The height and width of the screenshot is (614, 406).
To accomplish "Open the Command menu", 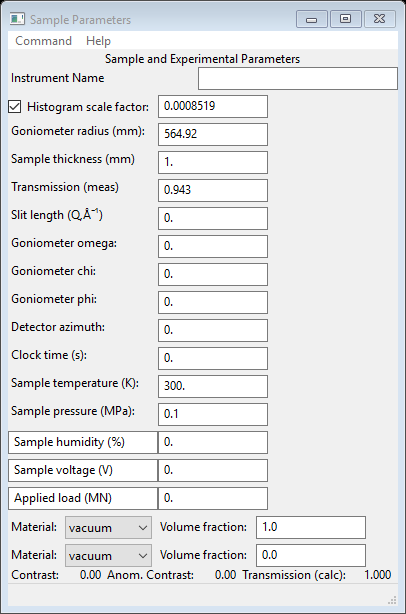I will 43,41.
